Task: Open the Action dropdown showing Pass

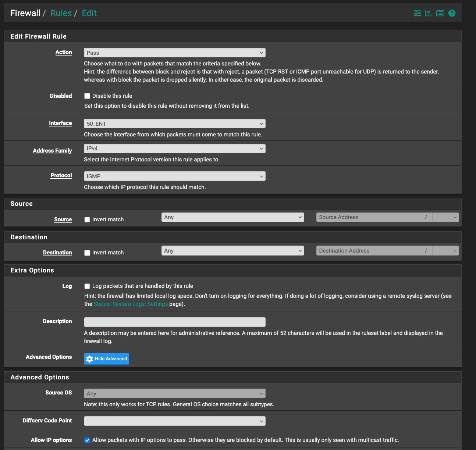Action: click(x=174, y=53)
